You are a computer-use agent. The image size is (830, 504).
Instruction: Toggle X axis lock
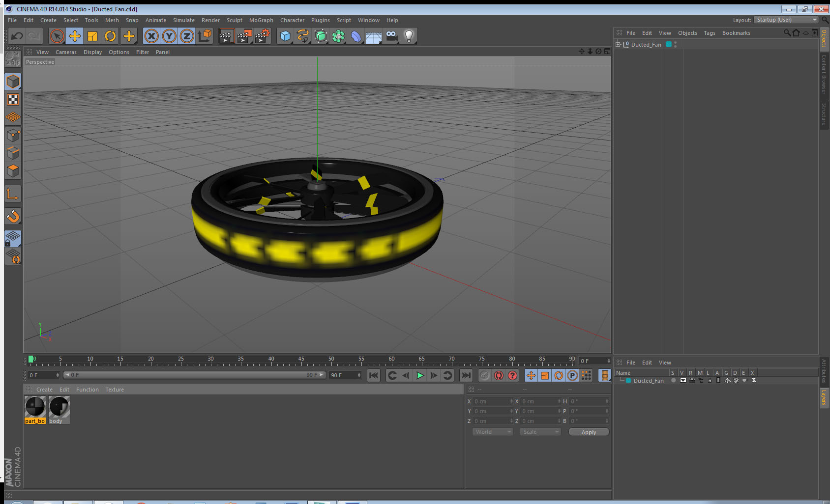[151, 36]
